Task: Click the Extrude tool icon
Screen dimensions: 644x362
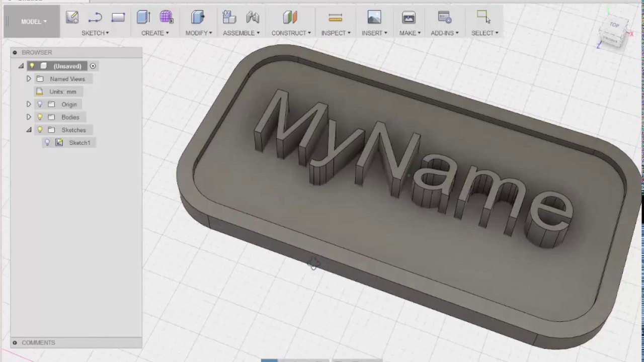Action: coord(143,17)
